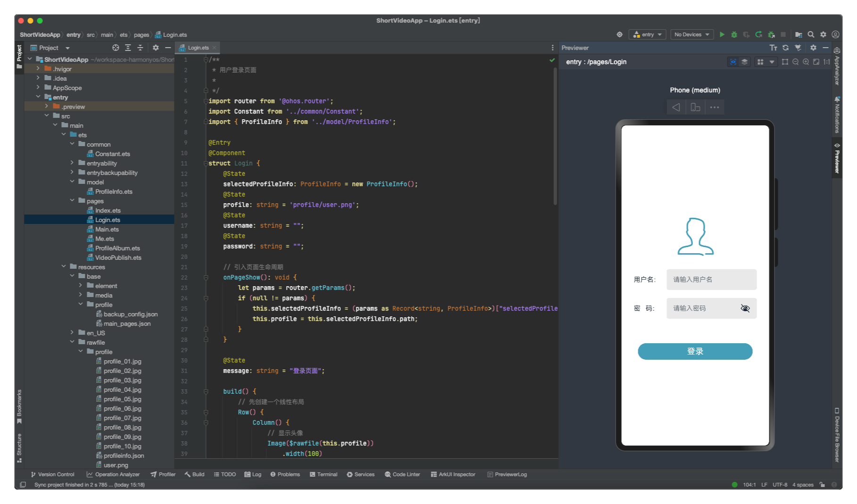Click the 4 spaces indent setting
This screenshot has width=857, height=504.
click(x=803, y=485)
